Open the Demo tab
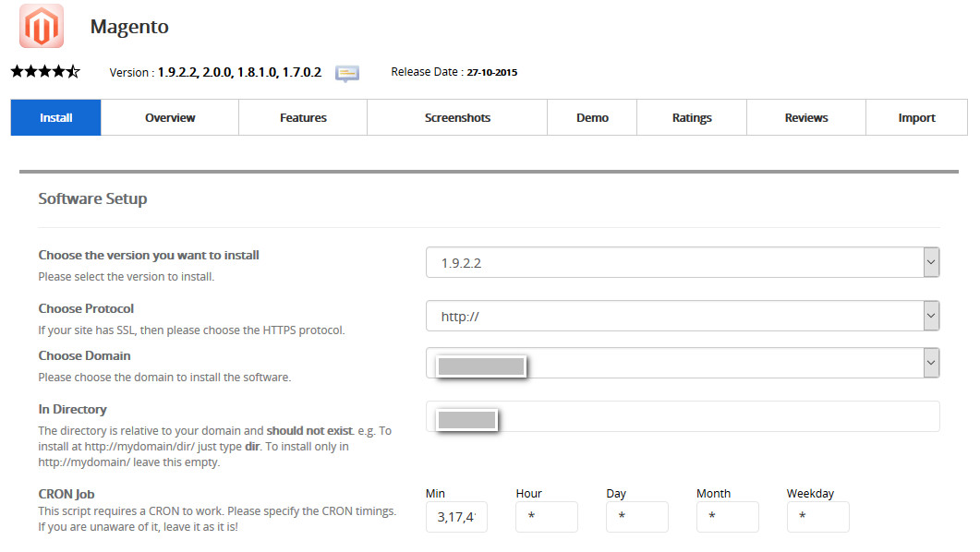The height and width of the screenshot is (552, 980). pos(592,117)
